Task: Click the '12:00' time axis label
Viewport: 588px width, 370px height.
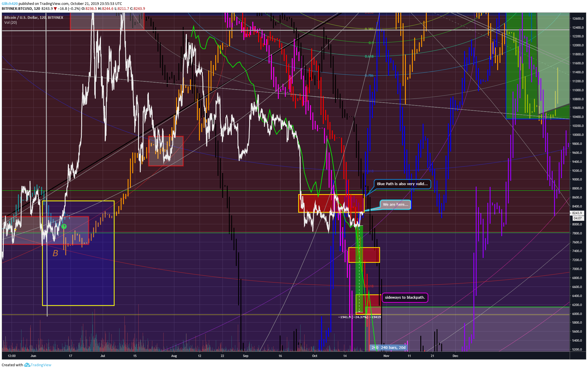Action: click(x=12, y=356)
